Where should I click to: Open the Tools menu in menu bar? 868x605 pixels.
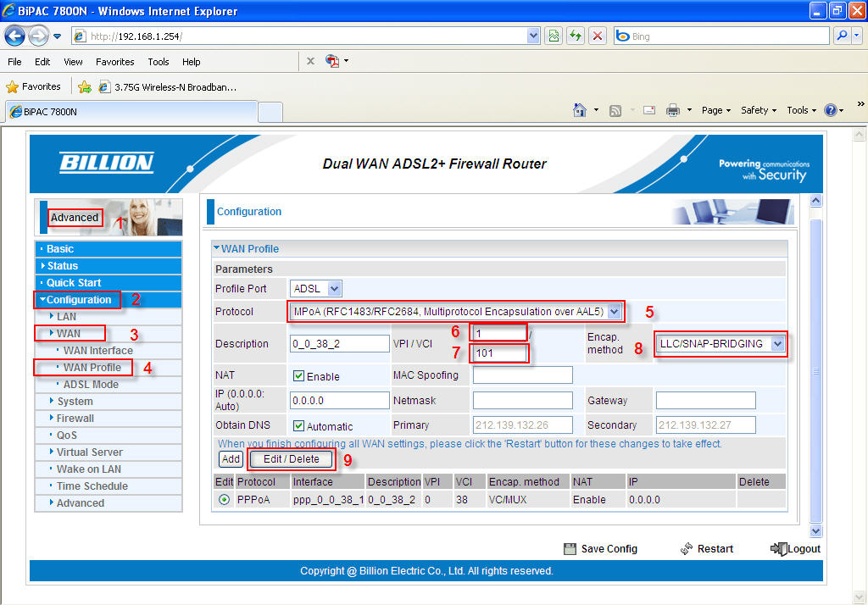pyautogui.click(x=159, y=62)
